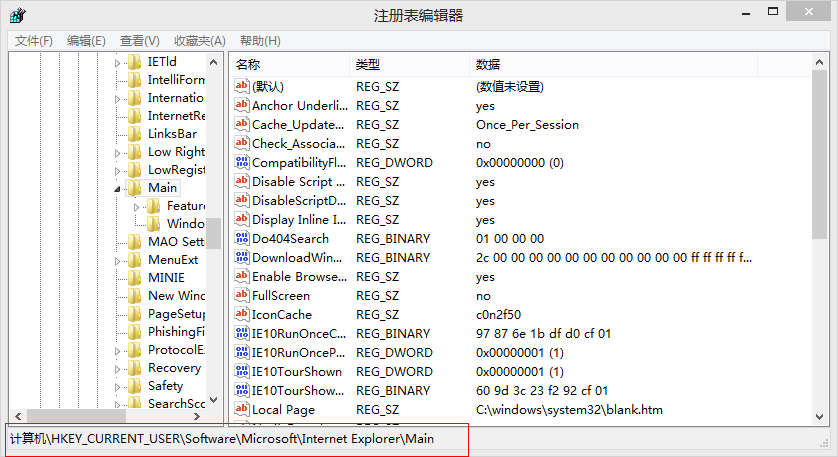Image resolution: width=838 pixels, height=457 pixels.
Task: Select the MenuExt key in tree
Action: coord(173,260)
